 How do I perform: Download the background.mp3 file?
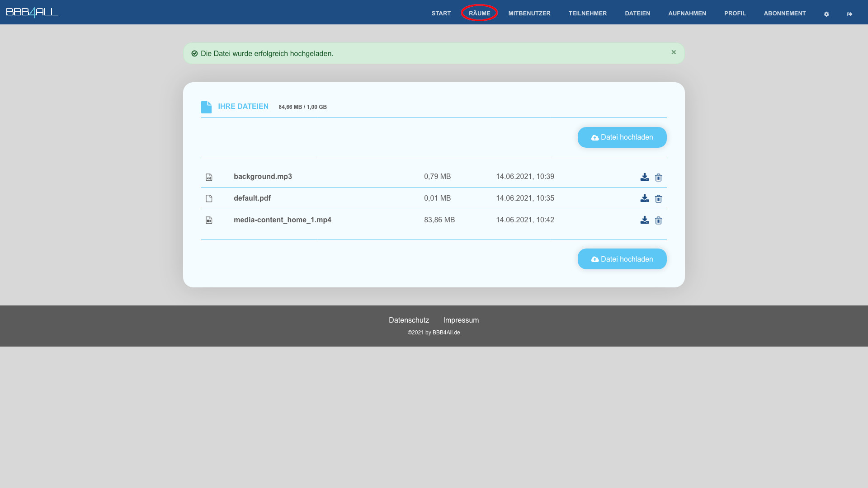click(645, 177)
